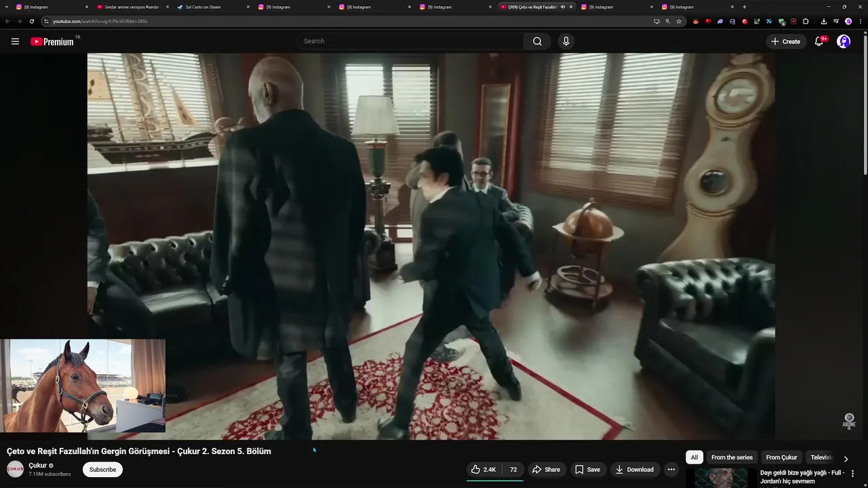Go back in browser history

point(7,21)
